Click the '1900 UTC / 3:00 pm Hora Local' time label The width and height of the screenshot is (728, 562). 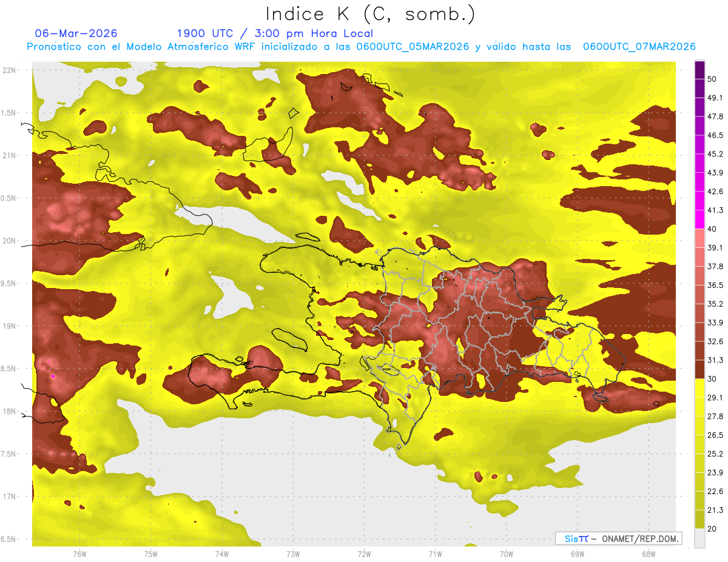tap(275, 33)
